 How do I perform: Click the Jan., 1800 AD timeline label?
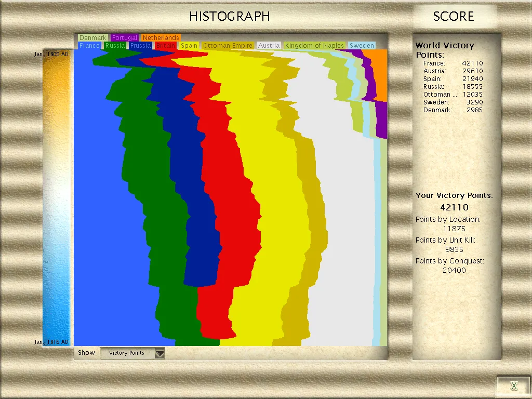pos(51,54)
